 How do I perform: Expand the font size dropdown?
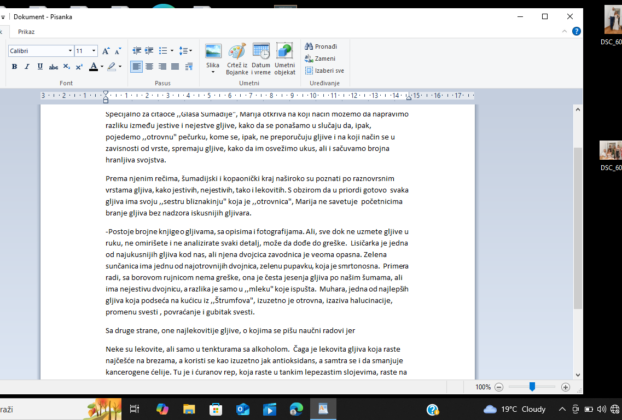(x=94, y=50)
